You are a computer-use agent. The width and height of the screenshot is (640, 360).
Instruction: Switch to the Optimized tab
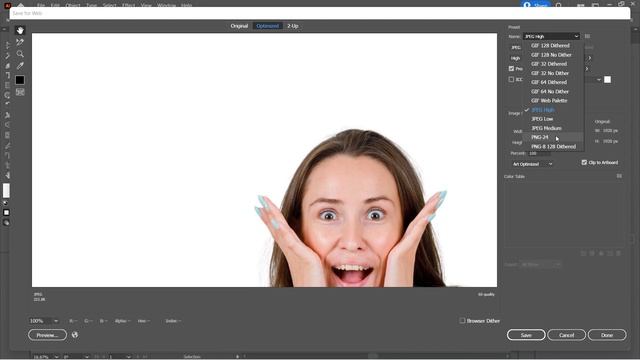click(x=267, y=26)
